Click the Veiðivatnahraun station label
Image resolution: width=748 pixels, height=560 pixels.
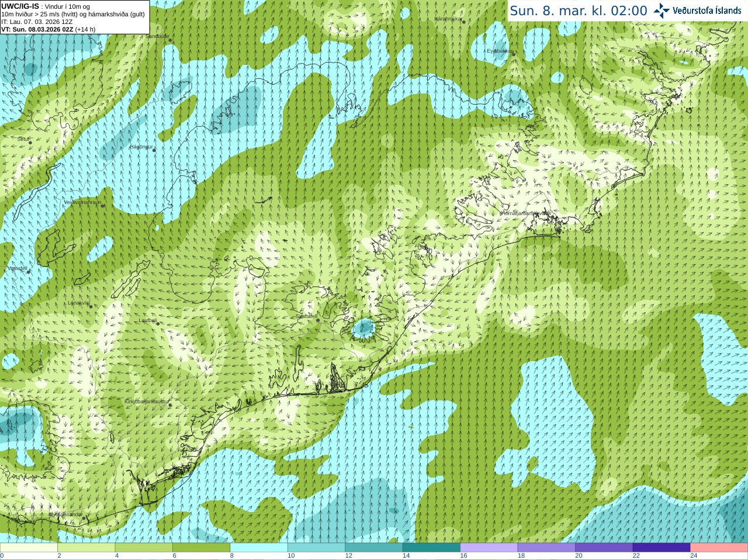point(82,202)
